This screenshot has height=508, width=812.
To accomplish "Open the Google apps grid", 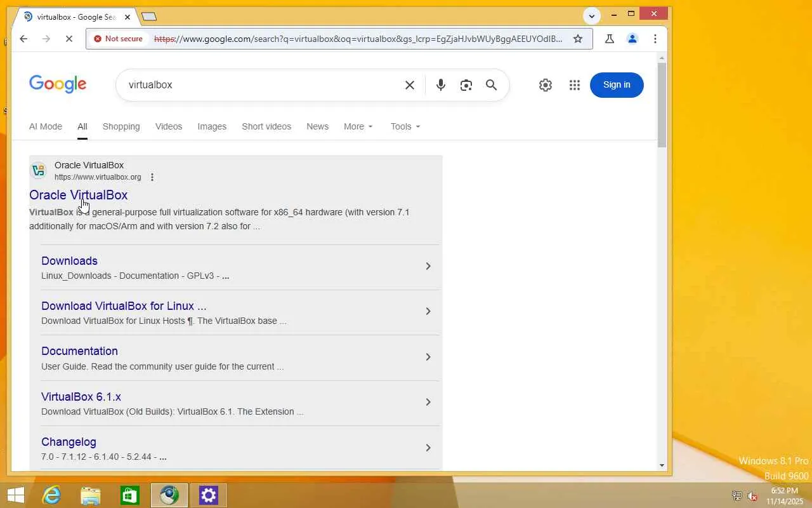I will click(575, 85).
